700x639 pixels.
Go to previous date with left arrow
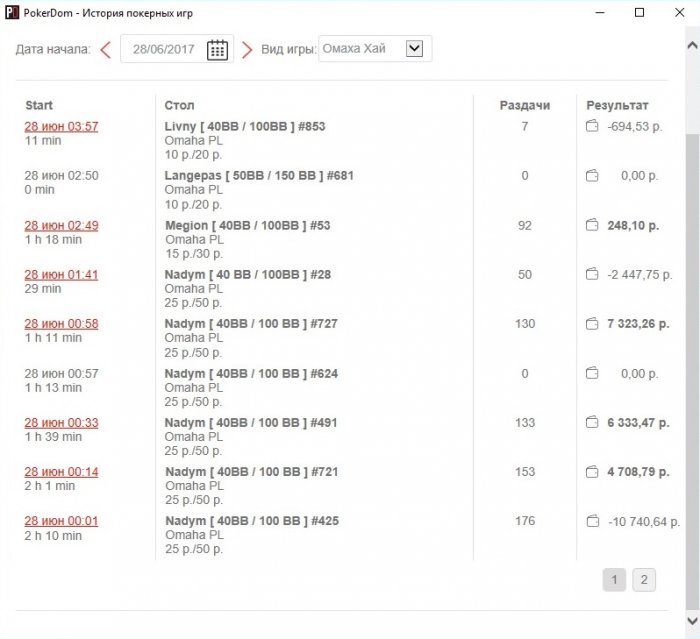pyautogui.click(x=106, y=50)
